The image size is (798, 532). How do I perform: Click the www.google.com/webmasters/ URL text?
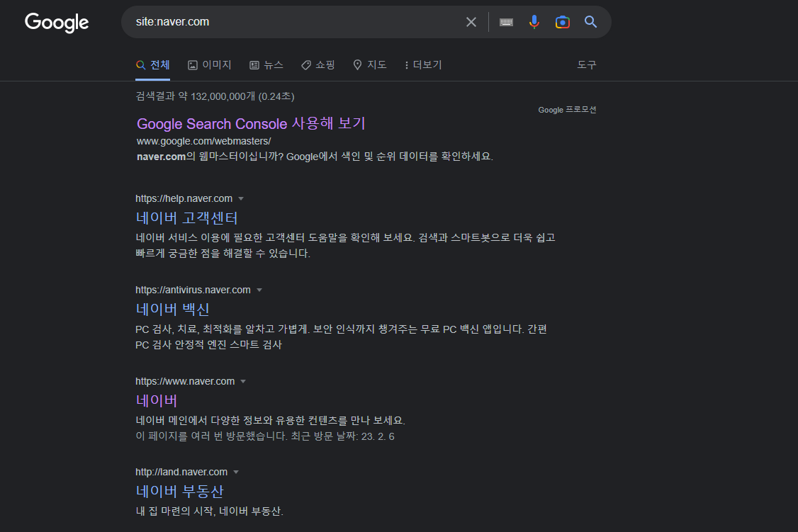(203, 141)
